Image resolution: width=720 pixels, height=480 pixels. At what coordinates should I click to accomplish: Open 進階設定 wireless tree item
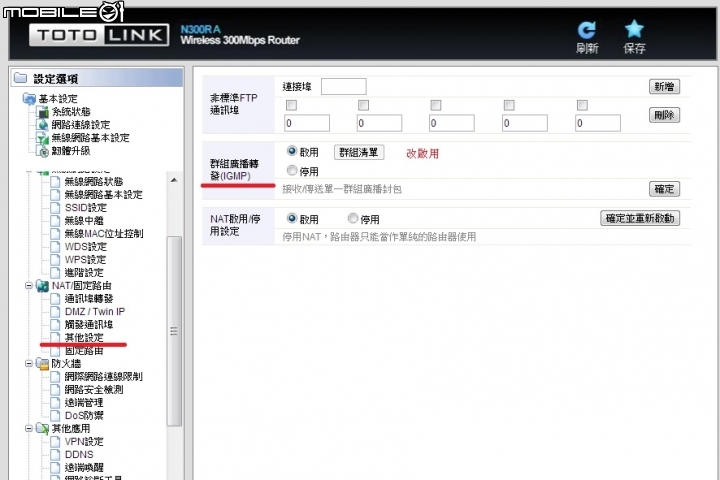click(x=84, y=273)
